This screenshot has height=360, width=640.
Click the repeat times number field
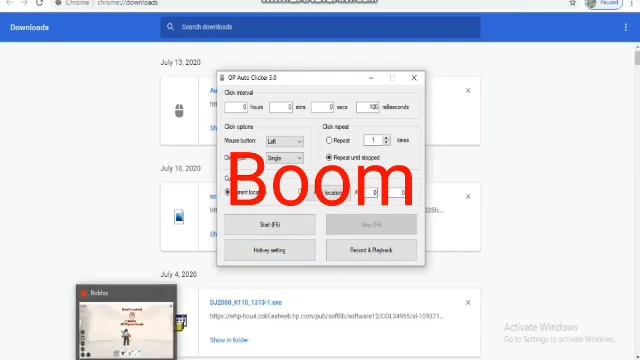click(x=373, y=140)
